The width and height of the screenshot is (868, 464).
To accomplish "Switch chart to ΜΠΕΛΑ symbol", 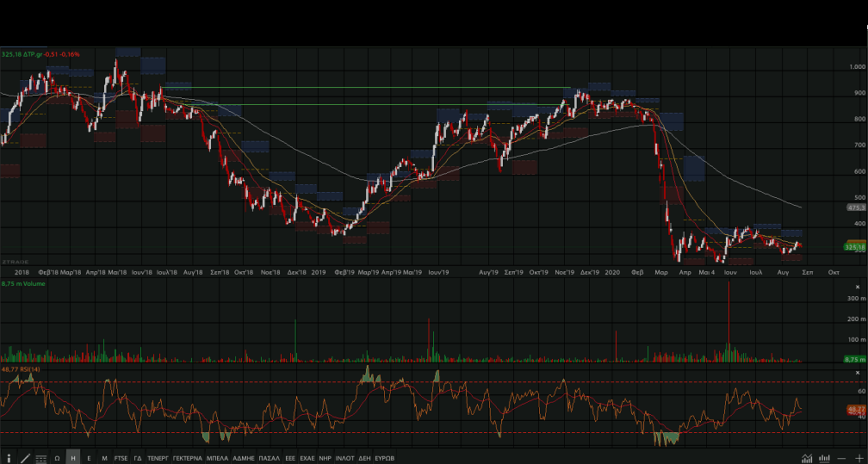I will 217,458.
